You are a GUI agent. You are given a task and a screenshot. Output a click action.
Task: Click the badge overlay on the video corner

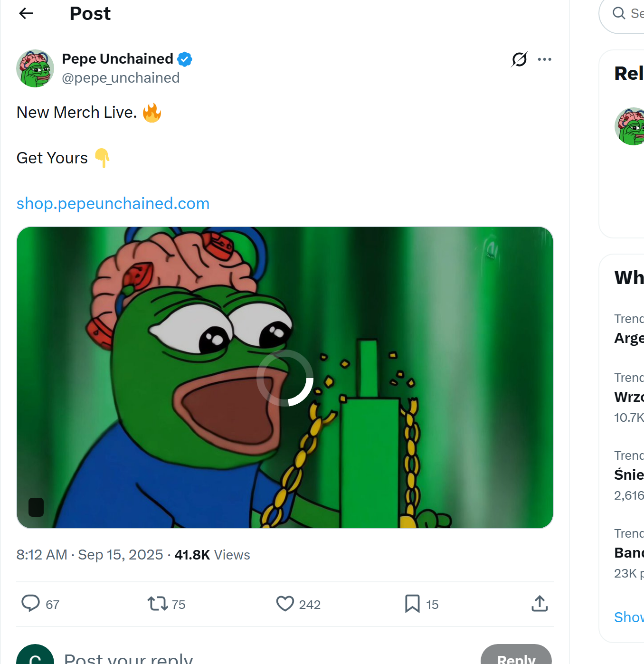point(36,507)
